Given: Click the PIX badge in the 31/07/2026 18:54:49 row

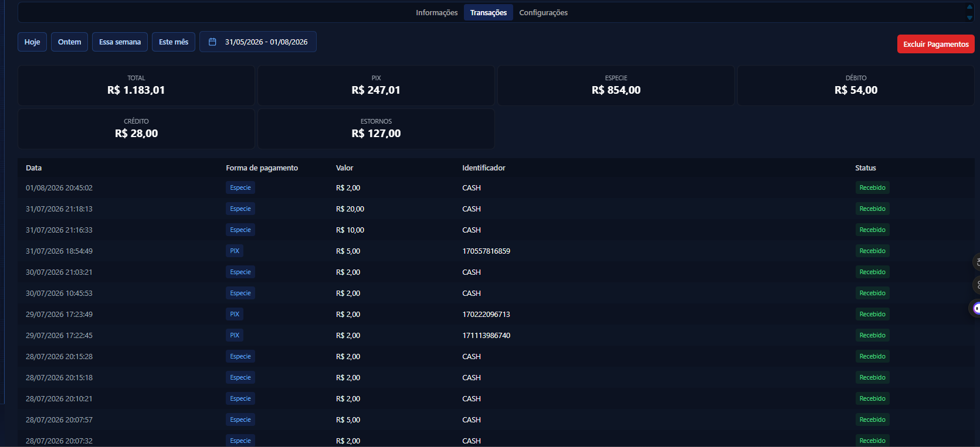Looking at the screenshot, I should [235, 251].
